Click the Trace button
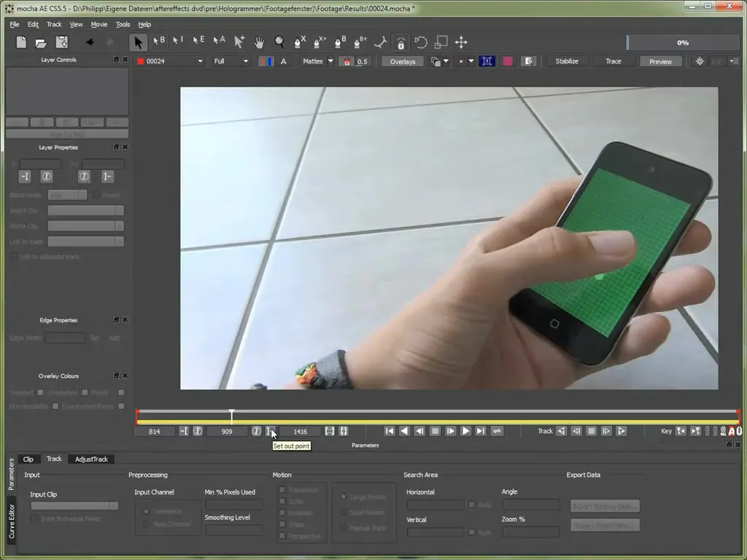The image size is (747, 560). [613, 61]
